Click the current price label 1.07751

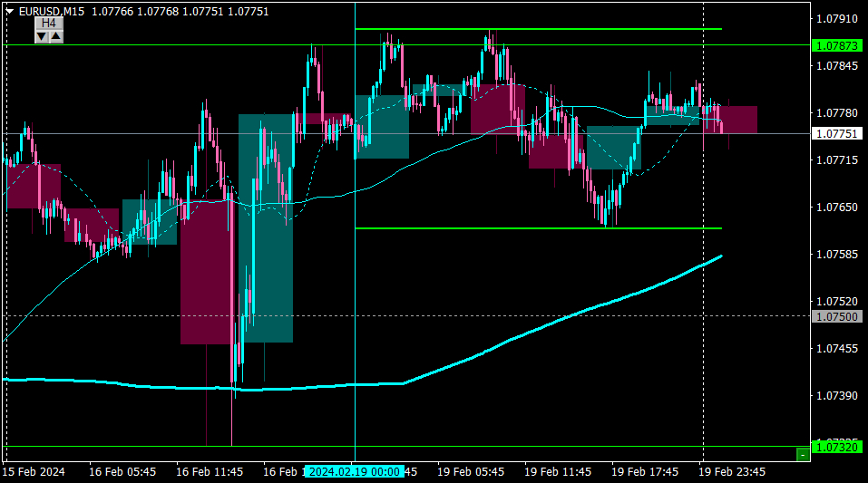837,133
